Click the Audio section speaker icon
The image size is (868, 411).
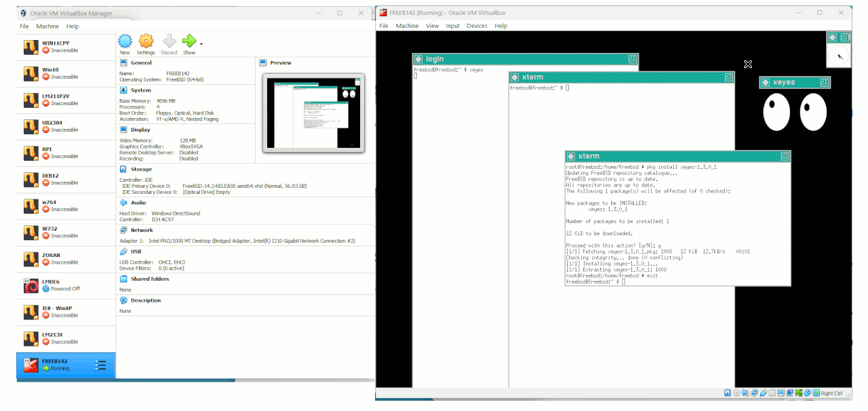pyautogui.click(x=123, y=202)
